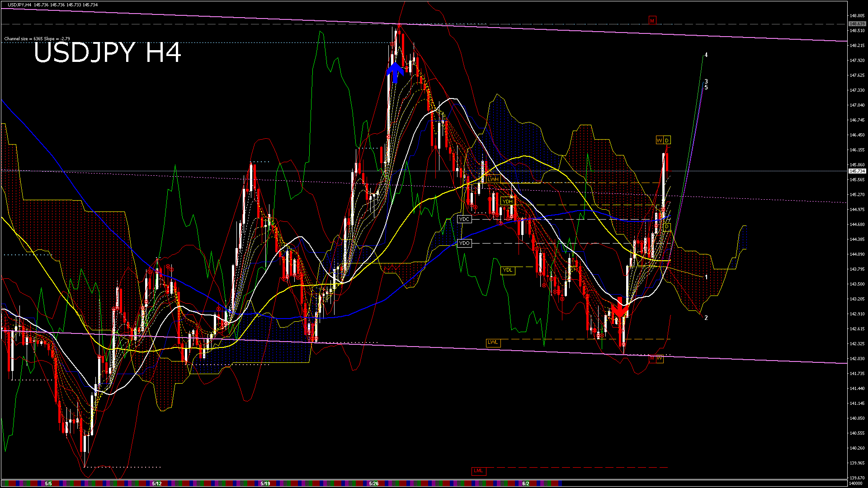Click the 142.910 price scale value

click(857, 314)
